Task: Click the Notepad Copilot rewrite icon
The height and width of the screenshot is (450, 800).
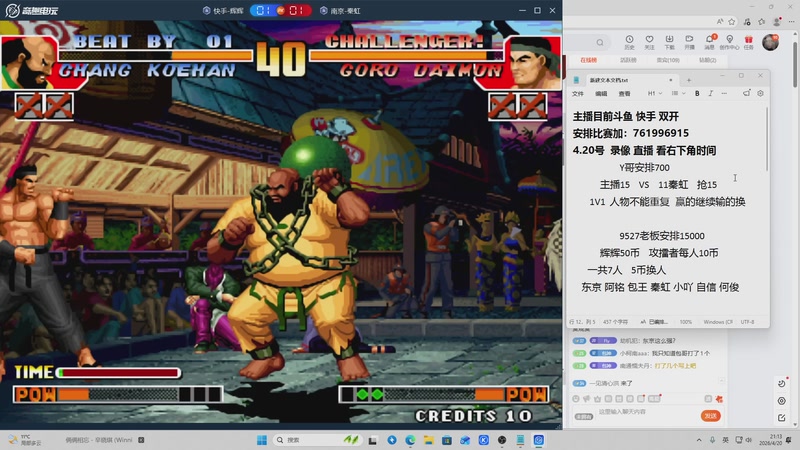Action: [746, 93]
